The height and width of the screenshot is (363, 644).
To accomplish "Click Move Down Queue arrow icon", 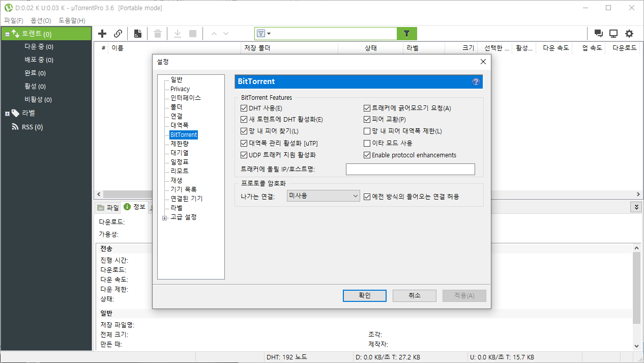I will coord(226,34).
